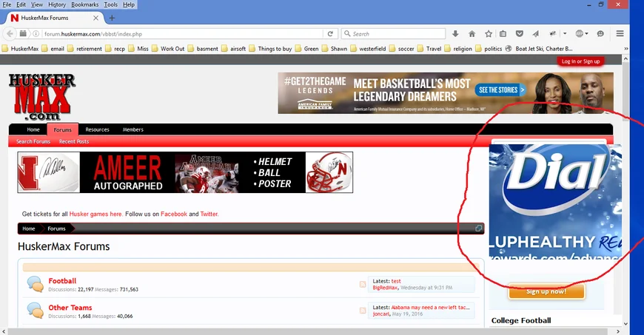Screen dimensions: 644x335
Task: Open RSS feed icon for Other Teams forum
Action: tap(363, 311)
